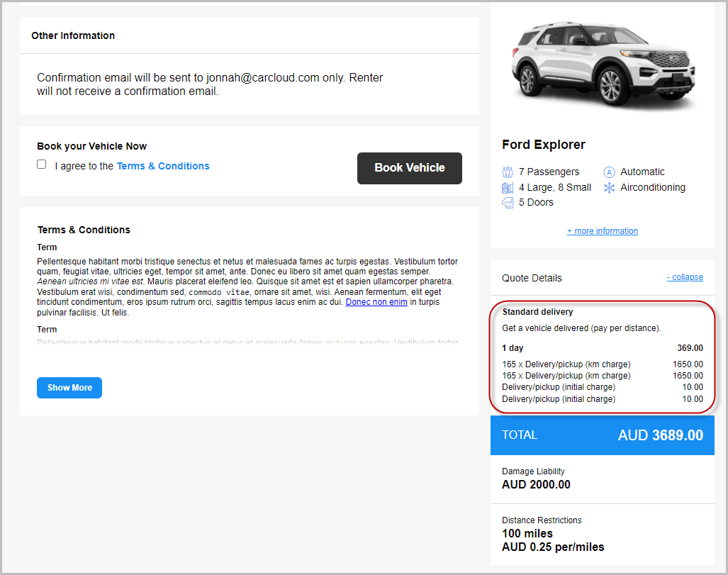Select the Automatic transmission icon
The height and width of the screenshot is (575, 728).
pyautogui.click(x=609, y=172)
